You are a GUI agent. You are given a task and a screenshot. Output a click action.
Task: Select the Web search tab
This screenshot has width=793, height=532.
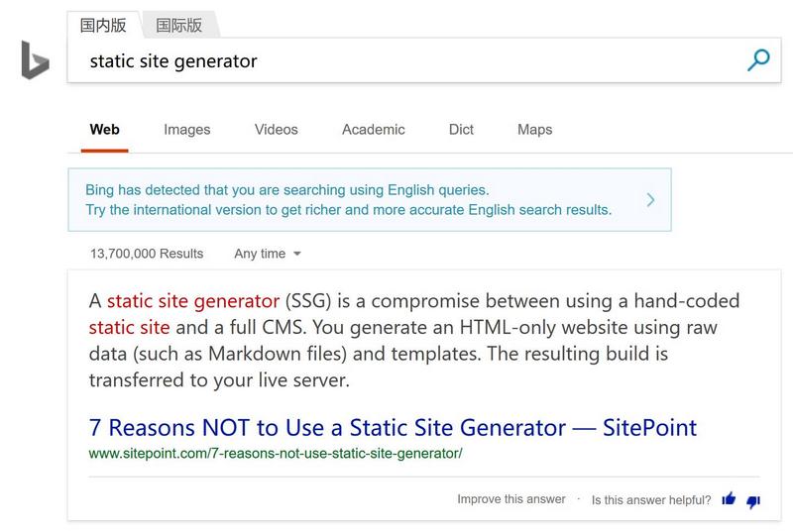click(105, 130)
